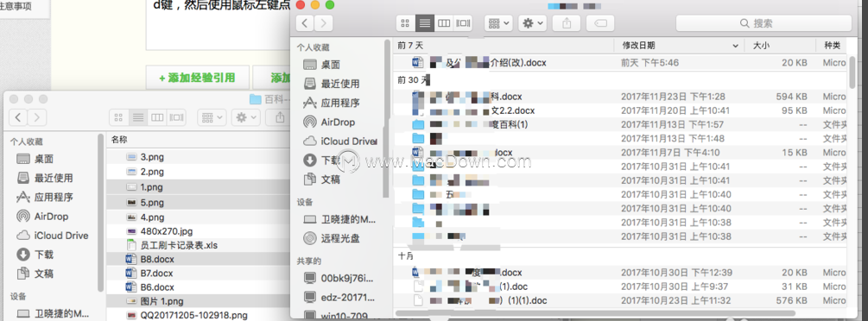Select the folder dated 2017年11月13日 下午1:57
Viewport: 868px width, 321px height.
click(x=620, y=124)
